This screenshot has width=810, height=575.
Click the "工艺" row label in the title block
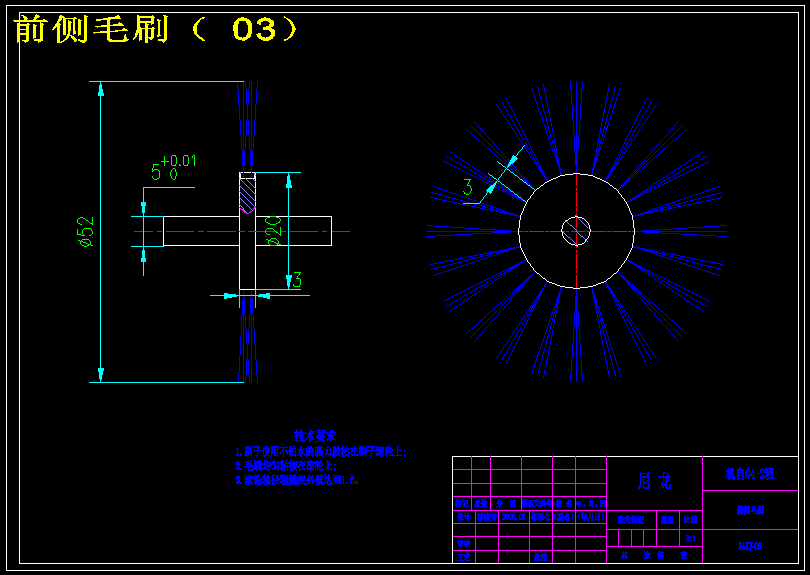[x=463, y=557]
